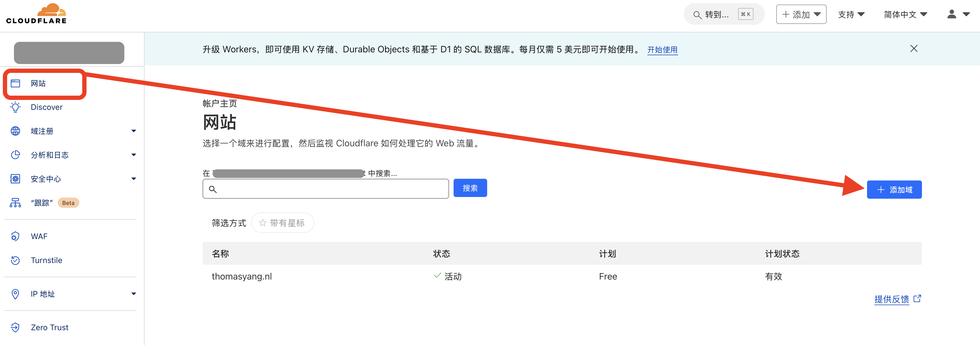The height and width of the screenshot is (345, 980).
Task: Open WAF in the sidebar
Action: (x=39, y=236)
